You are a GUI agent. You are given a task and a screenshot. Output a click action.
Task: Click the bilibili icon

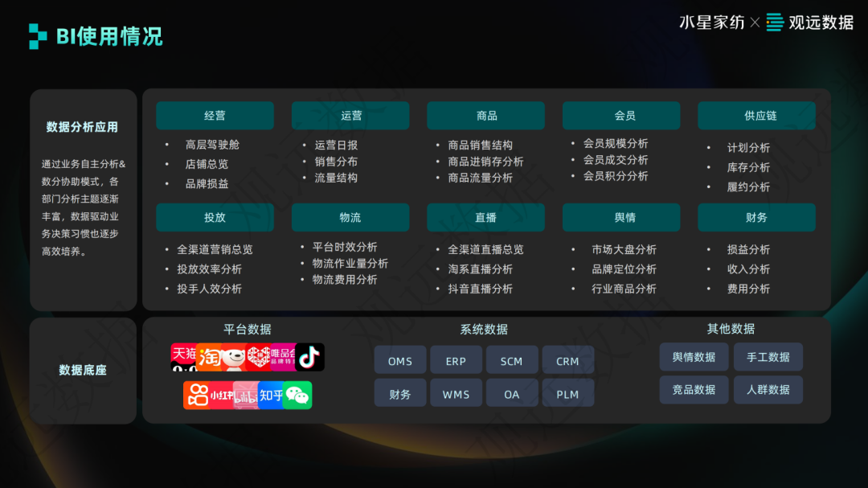(246, 395)
